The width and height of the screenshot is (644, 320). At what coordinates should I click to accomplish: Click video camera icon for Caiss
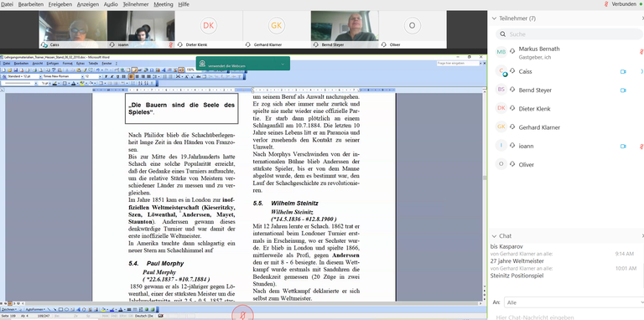coord(623,71)
